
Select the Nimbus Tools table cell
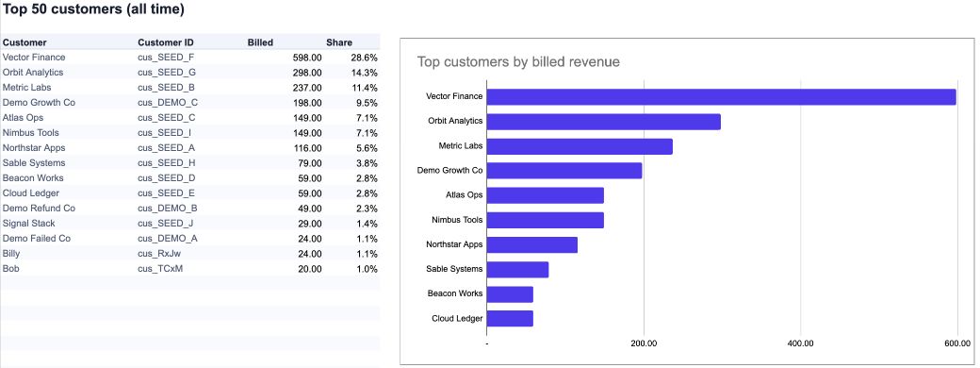tap(30, 133)
